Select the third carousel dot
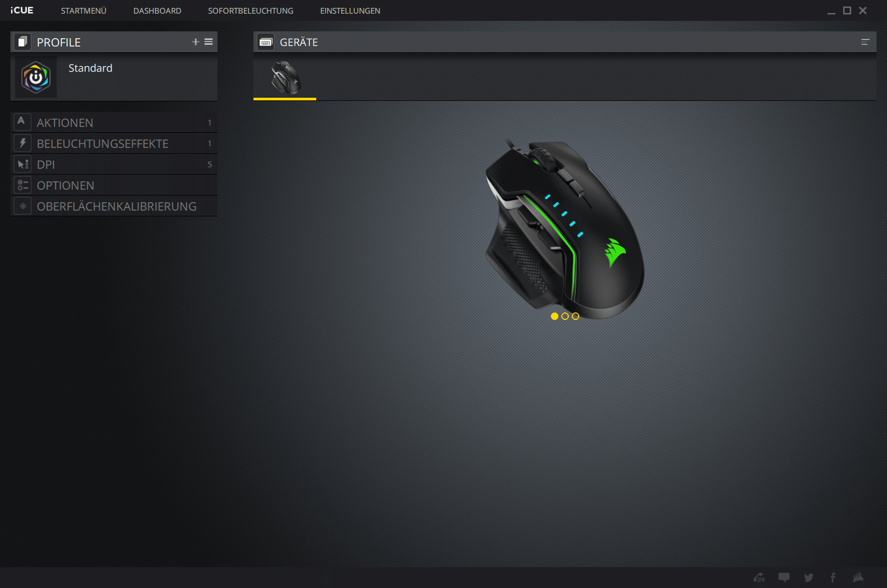 coord(575,316)
